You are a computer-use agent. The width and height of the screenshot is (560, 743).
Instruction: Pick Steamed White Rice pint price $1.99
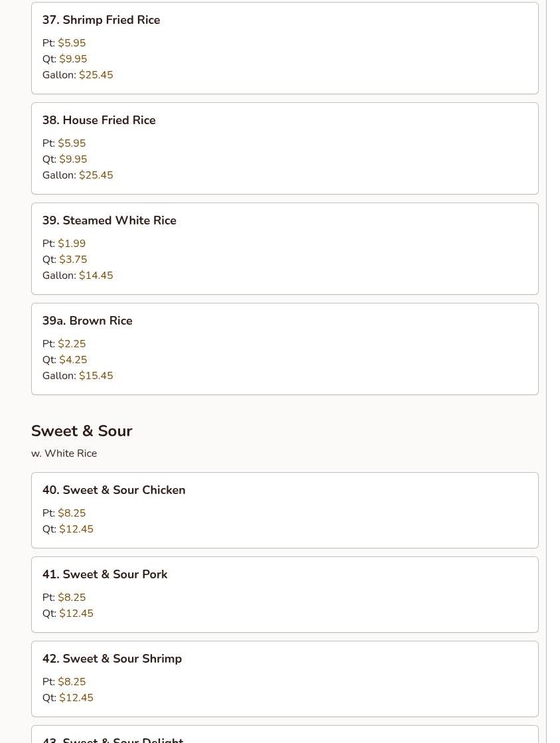tap(72, 244)
